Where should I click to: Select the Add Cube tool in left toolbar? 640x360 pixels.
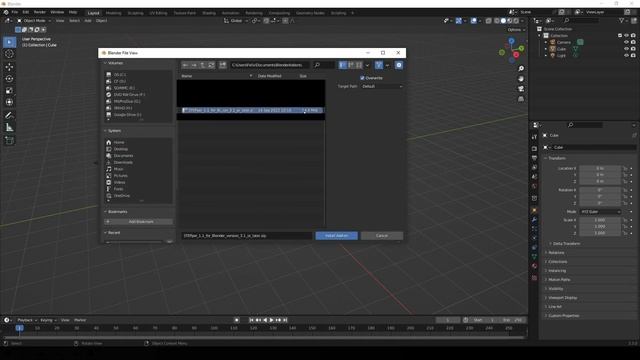(9, 141)
